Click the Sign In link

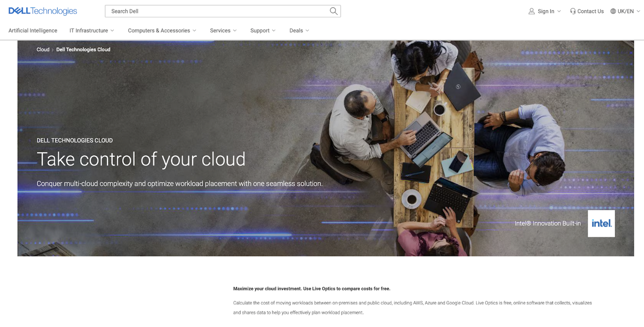(x=546, y=11)
